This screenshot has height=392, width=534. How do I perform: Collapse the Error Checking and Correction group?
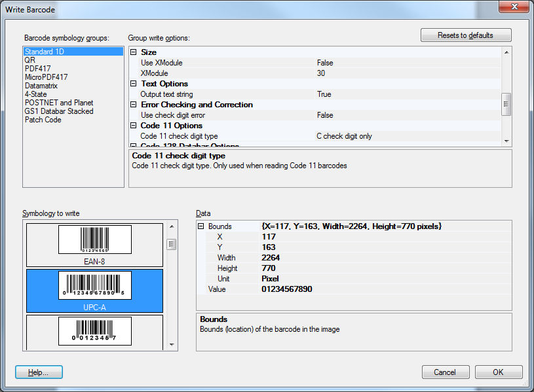134,105
